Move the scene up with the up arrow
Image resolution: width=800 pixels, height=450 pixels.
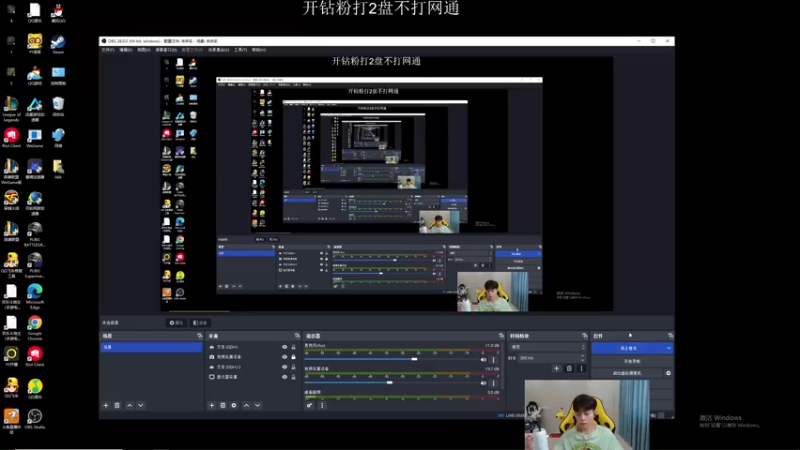[130, 406]
